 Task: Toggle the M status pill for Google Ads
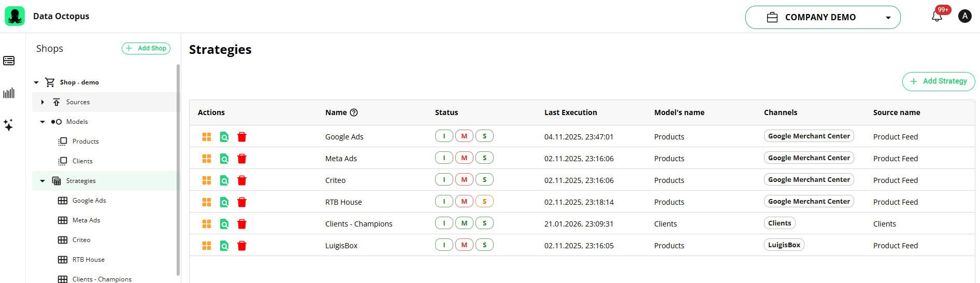(464, 136)
